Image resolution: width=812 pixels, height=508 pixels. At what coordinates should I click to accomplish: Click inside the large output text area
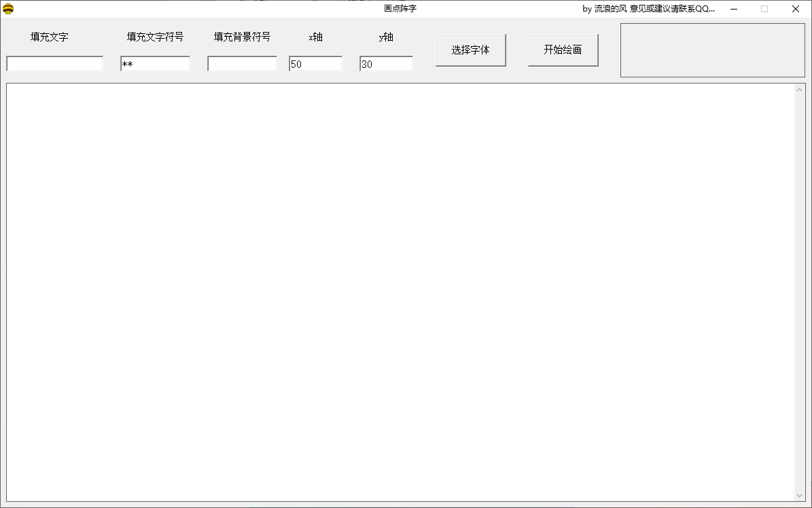pos(400,293)
